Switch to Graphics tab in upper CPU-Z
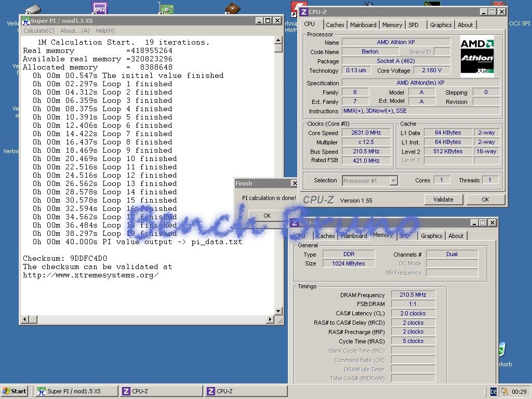 [x=441, y=25]
